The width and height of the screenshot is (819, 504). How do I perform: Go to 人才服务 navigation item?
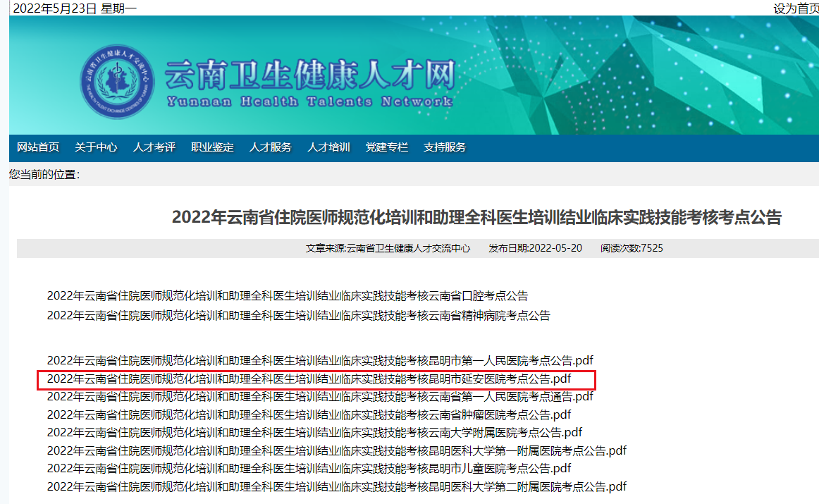(271, 147)
